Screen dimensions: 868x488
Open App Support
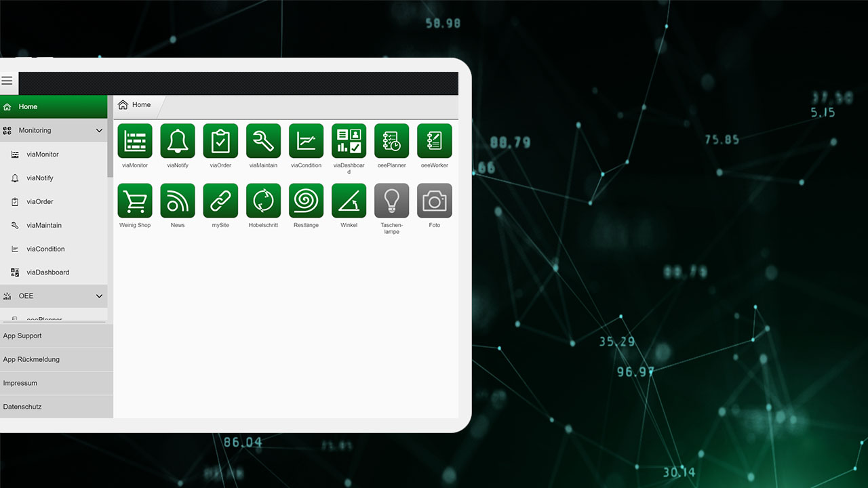(56, 336)
